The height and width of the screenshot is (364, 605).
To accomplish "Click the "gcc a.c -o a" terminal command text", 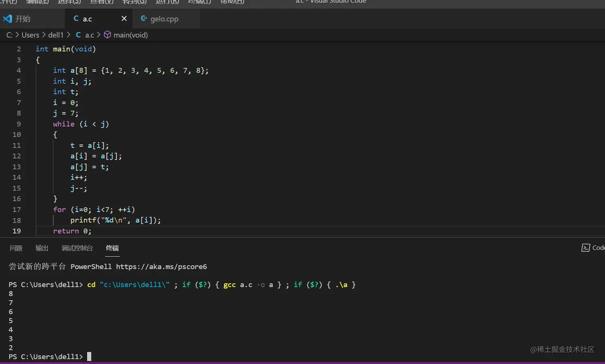I will [x=248, y=285].
